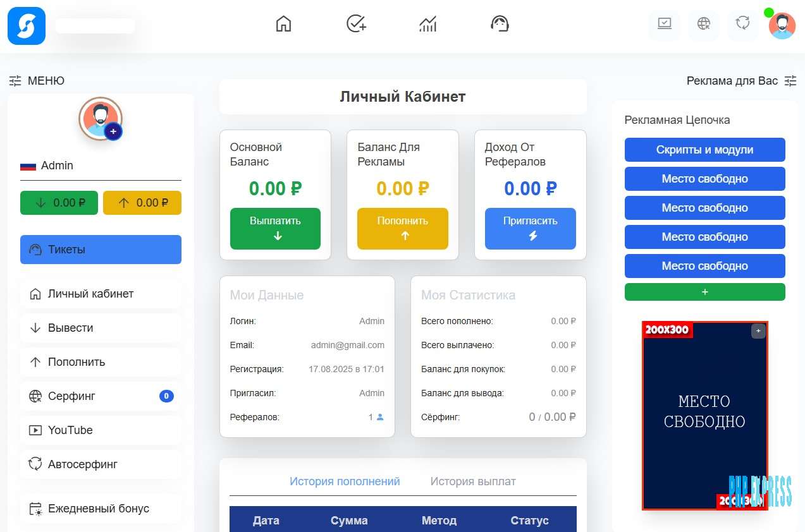Click the Серфинг counter badge showing 0
Screen dimensions: 805x532
tap(166, 396)
